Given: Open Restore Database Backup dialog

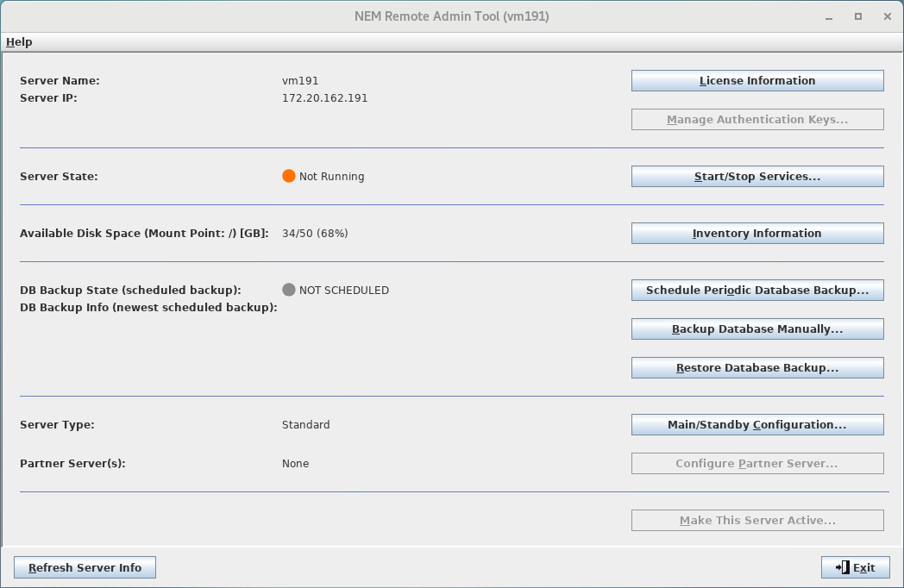Looking at the screenshot, I should [757, 367].
